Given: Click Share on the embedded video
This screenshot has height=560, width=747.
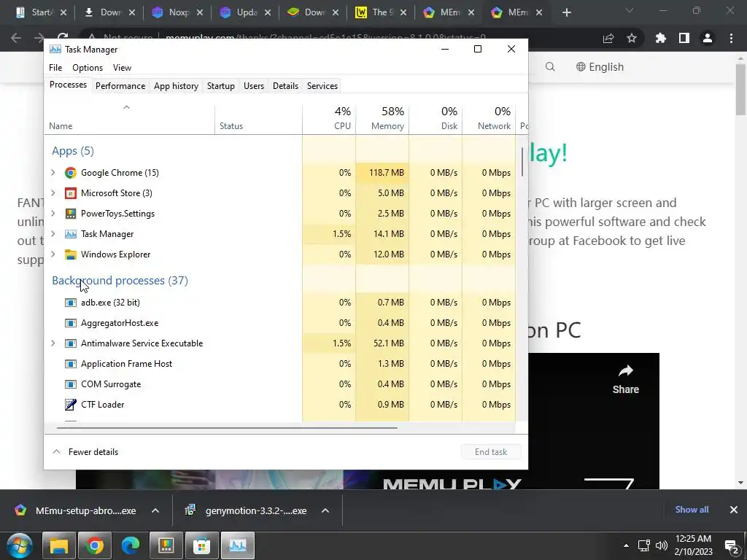Looking at the screenshot, I should pyautogui.click(x=625, y=379).
